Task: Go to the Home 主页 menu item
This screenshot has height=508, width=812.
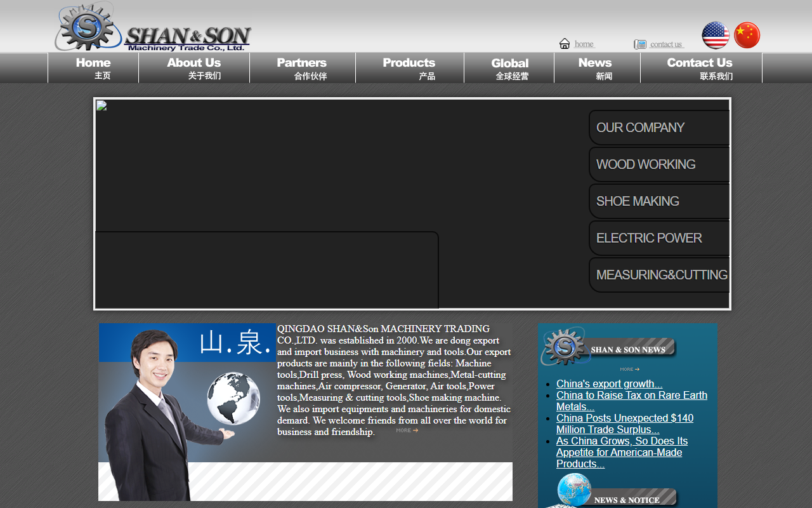Action: [93, 68]
